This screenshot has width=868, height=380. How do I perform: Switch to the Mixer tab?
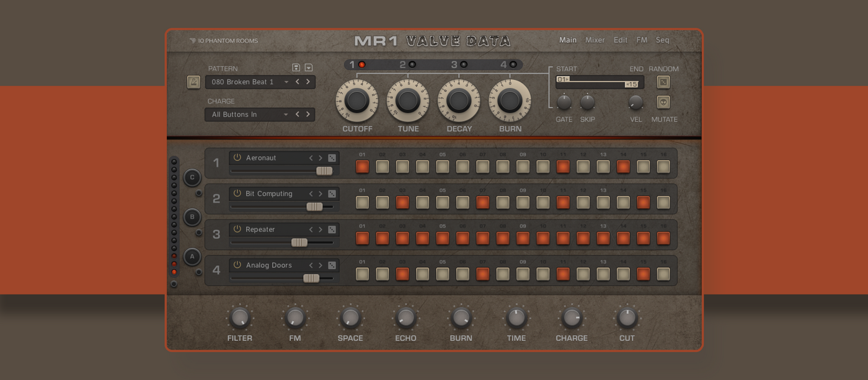(x=595, y=40)
